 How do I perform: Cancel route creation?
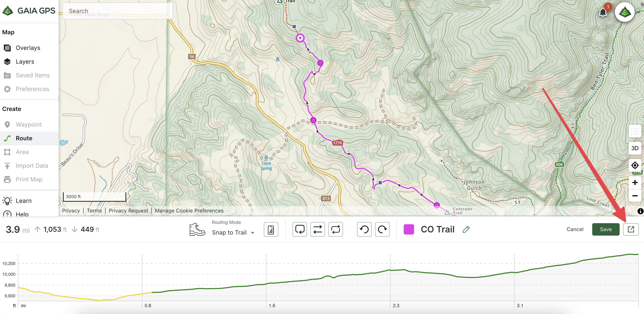tap(575, 229)
